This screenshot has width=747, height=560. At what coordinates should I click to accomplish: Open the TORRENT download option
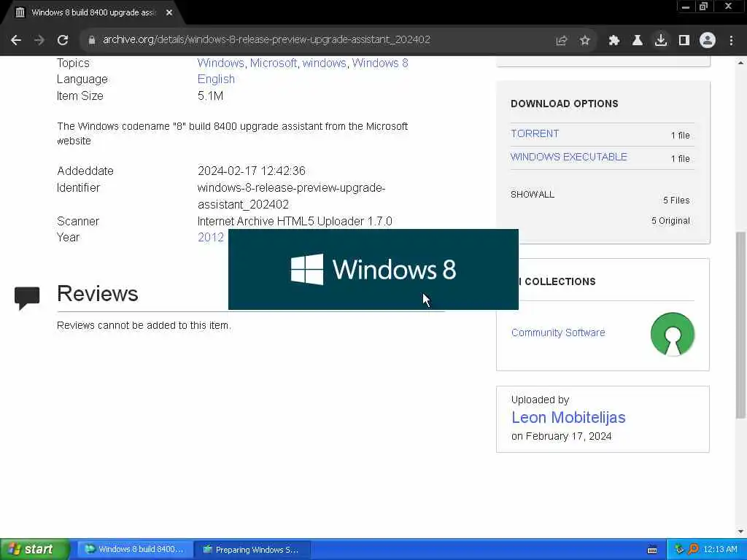pos(535,134)
